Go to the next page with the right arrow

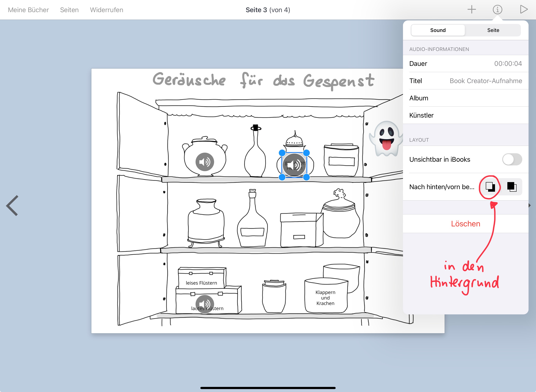530,205
